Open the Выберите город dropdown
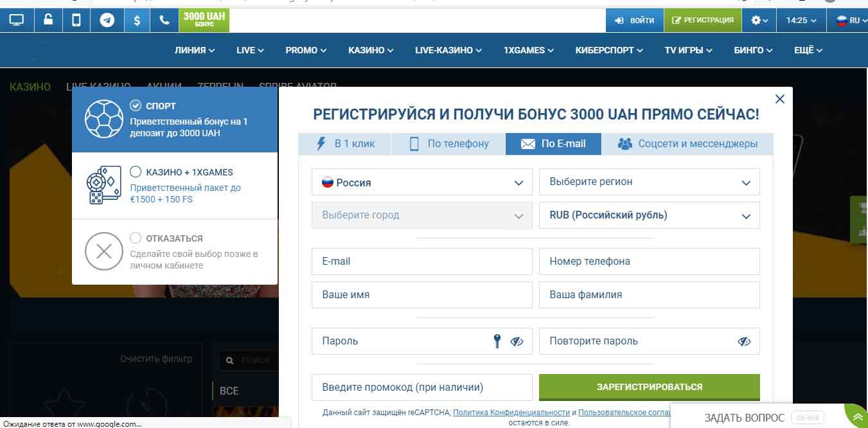Viewport: 868px width, 428px height. pos(422,215)
